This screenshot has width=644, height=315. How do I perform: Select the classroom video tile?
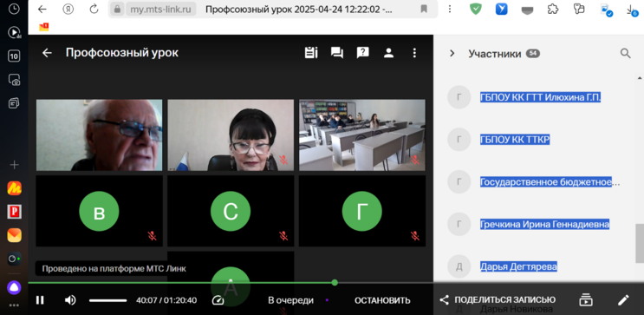coord(362,135)
